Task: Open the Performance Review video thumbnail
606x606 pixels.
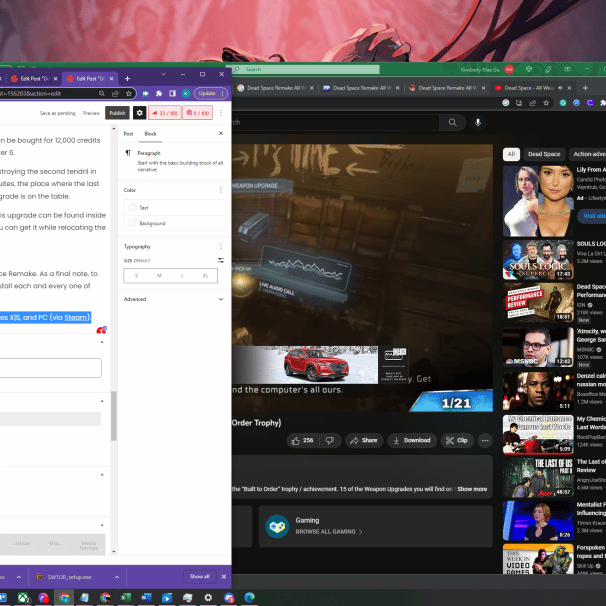Action: click(538, 303)
